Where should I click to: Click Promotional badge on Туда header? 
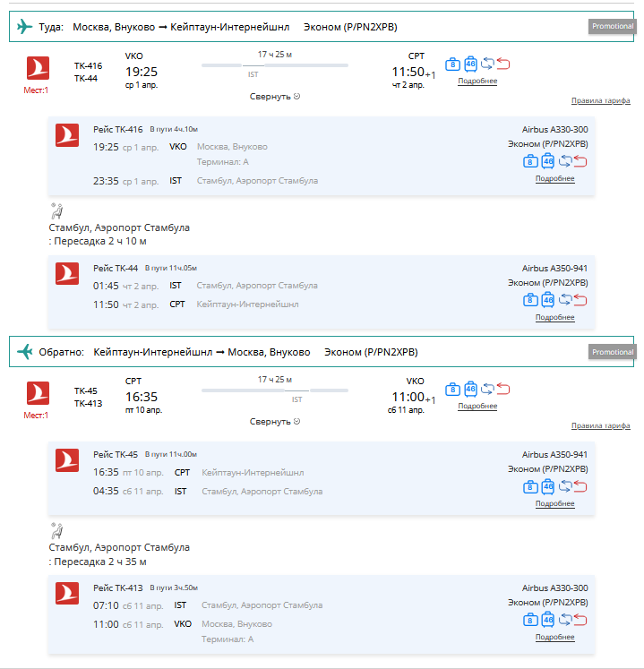tap(613, 27)
